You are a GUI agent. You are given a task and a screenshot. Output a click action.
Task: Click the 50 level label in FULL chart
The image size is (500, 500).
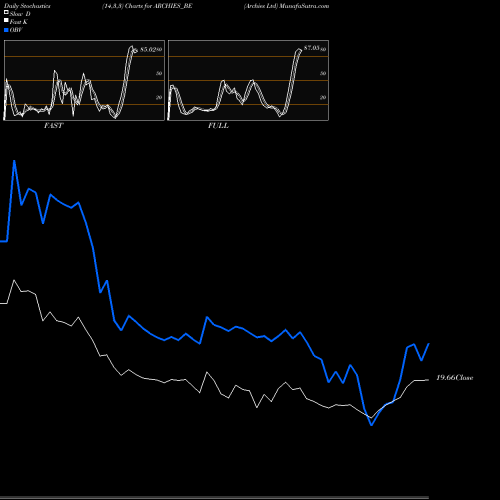pyautogui.click(x=323, y=73)
